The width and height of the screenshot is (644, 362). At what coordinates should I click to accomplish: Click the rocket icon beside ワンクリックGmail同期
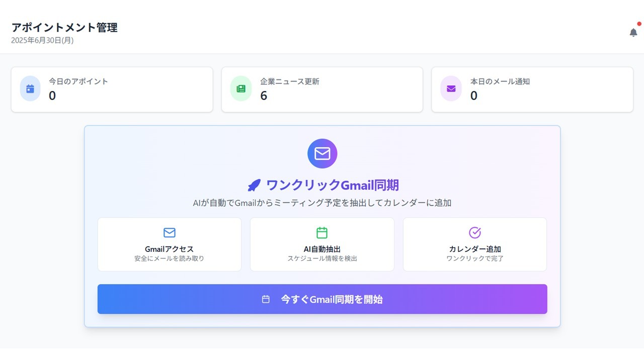254,186
